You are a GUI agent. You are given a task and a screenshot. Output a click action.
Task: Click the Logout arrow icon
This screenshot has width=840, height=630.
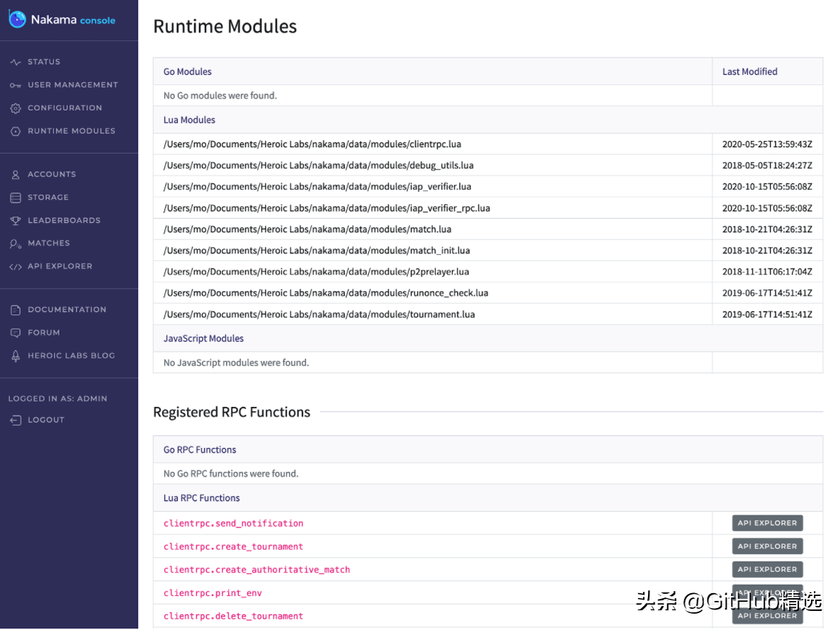16,420
